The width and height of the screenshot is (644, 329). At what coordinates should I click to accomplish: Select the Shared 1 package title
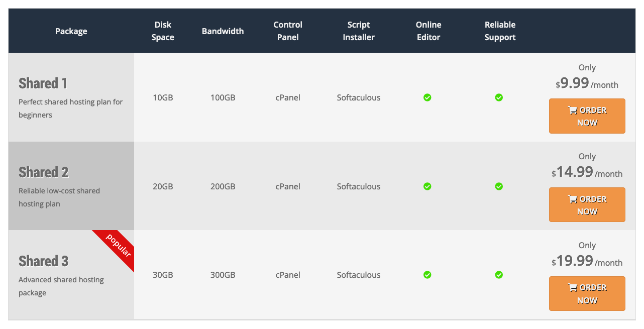(43, 83)
